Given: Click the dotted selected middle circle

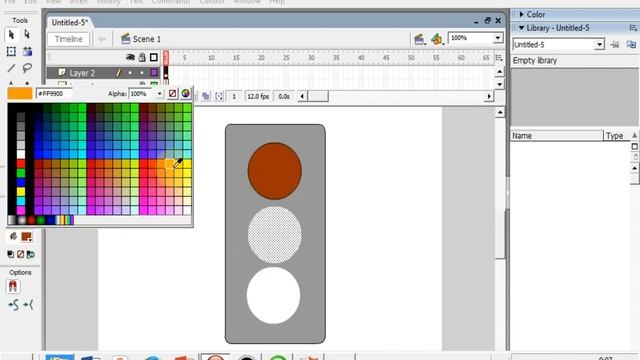Looking at the screenshot, I should click(x=275, y=235).
